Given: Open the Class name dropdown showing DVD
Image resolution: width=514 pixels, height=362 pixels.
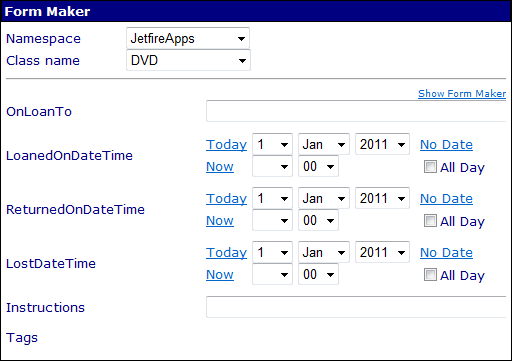Looking at the screenshot, I should point(188,60).
